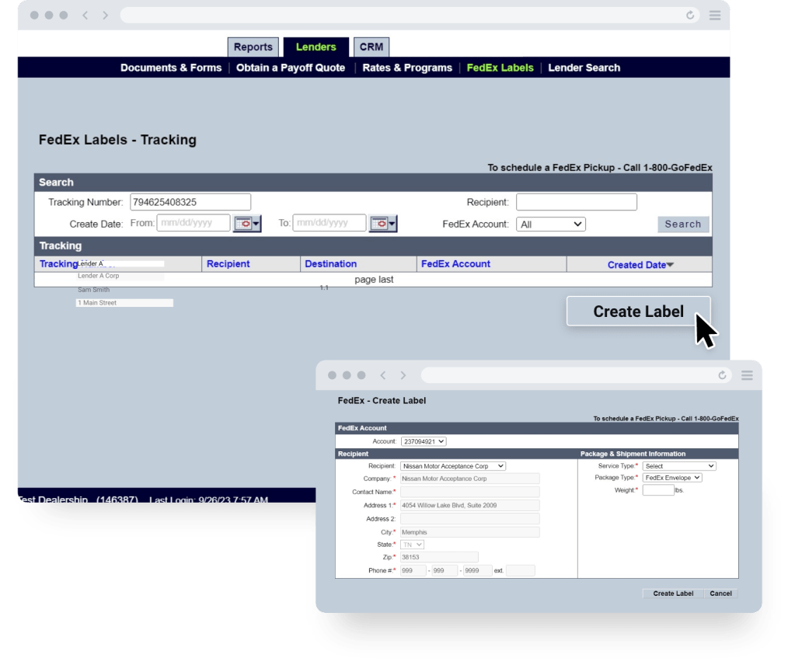Click forward arrow in main browser window
This screenshot has height=672, width=795.
coord(105,16)
